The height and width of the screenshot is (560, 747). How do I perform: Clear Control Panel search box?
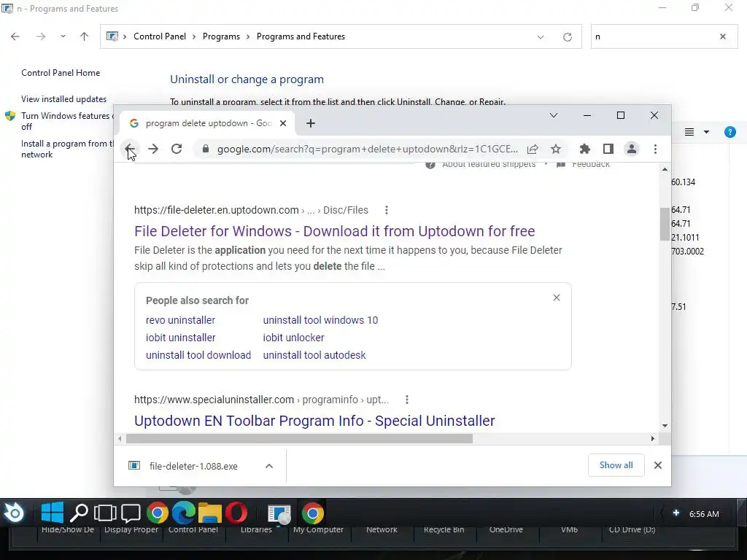[x=723, y=36]
